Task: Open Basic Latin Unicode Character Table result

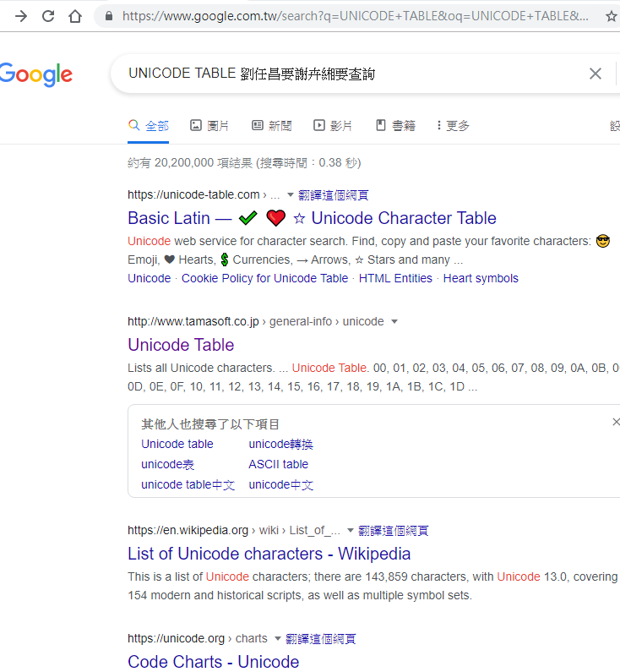Action: pos(312,218)
